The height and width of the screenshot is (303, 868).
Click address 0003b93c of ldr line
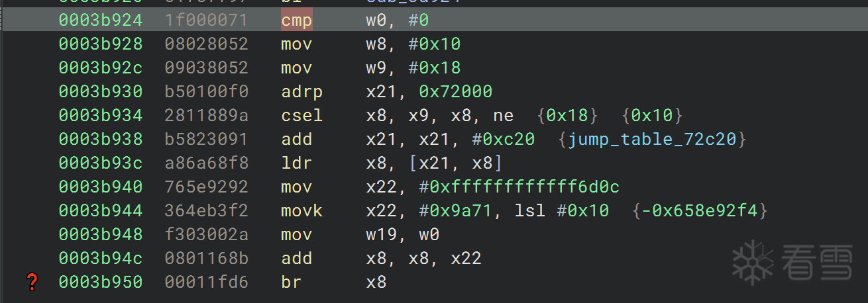[100, 163]
